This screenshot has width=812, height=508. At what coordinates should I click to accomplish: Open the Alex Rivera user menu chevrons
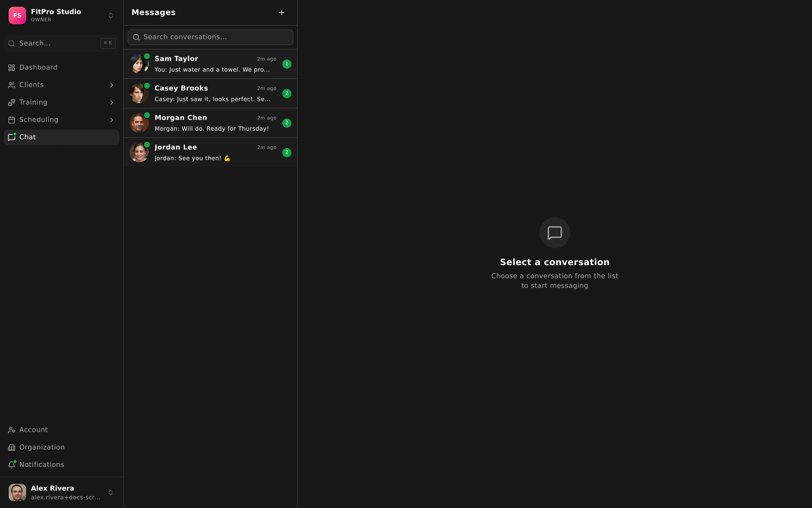tap(111, 493)
